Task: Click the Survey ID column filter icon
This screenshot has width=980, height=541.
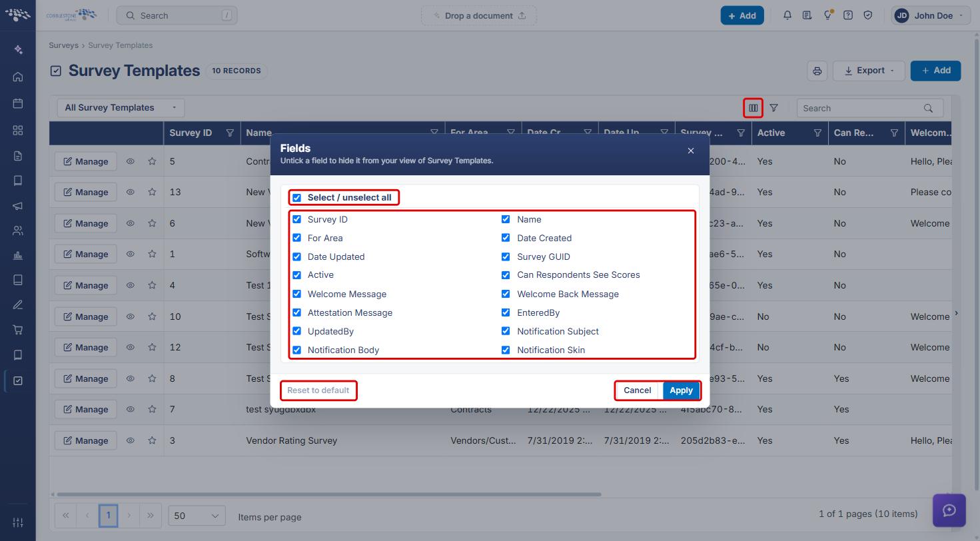Action: click(230, 133)
